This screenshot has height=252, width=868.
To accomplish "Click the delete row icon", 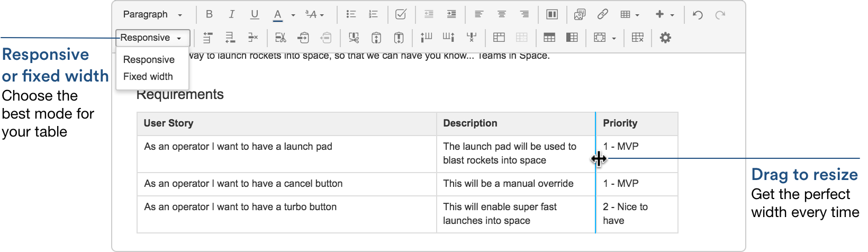I will [252, 38].
